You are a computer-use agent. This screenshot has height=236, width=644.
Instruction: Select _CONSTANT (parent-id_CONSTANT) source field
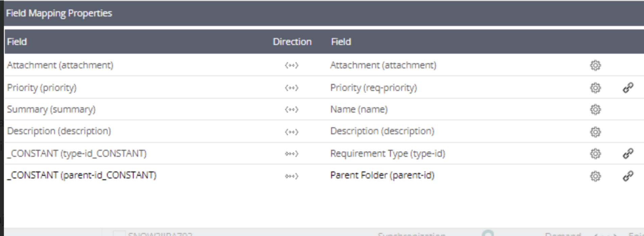click(x=82, y=175)
